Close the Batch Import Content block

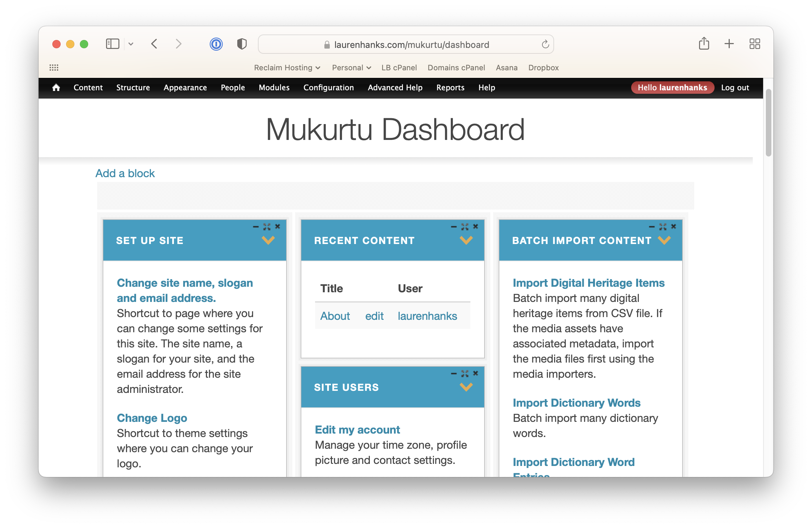click(674, 226)
